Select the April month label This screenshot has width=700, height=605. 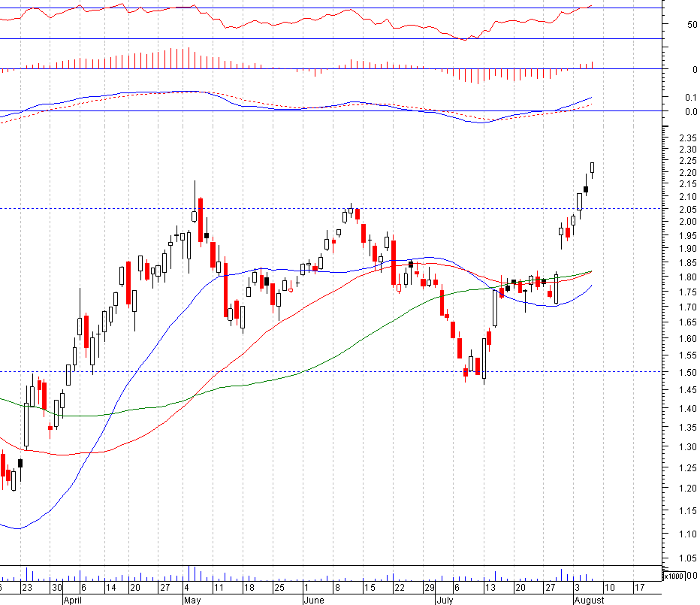click(x=72, y=600)
